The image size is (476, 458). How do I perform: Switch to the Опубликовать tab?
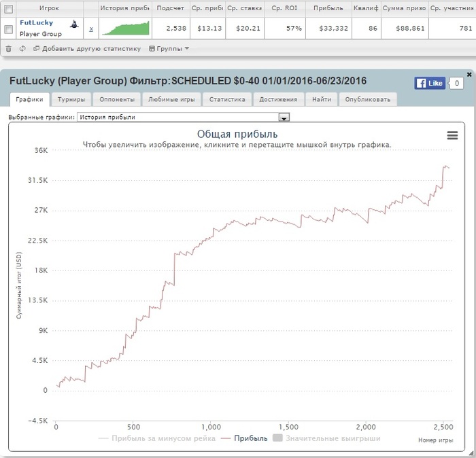368,99
